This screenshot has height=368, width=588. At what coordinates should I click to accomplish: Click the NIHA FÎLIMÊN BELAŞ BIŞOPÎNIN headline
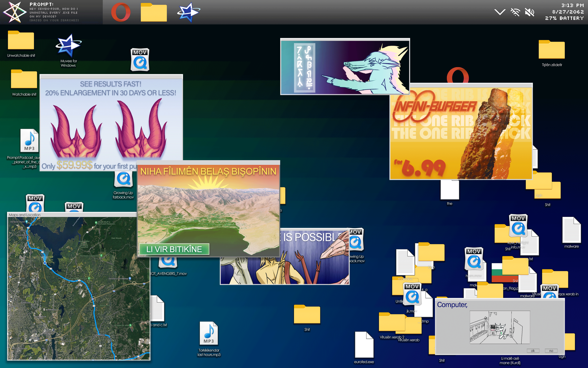point(208,172)
